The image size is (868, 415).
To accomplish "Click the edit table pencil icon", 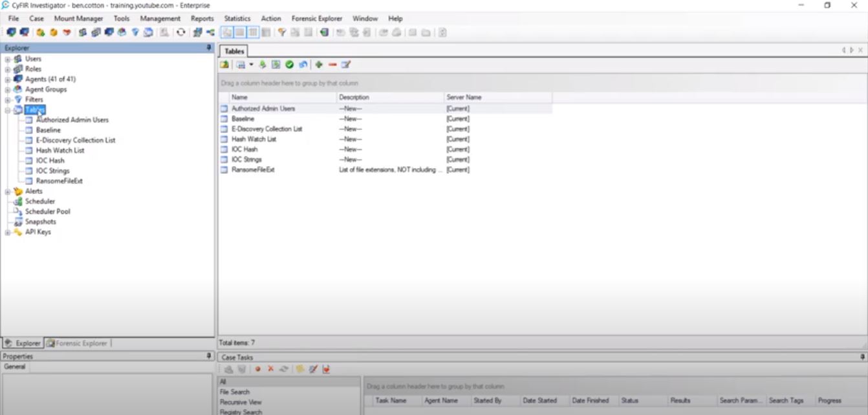I will pos(346,65).
